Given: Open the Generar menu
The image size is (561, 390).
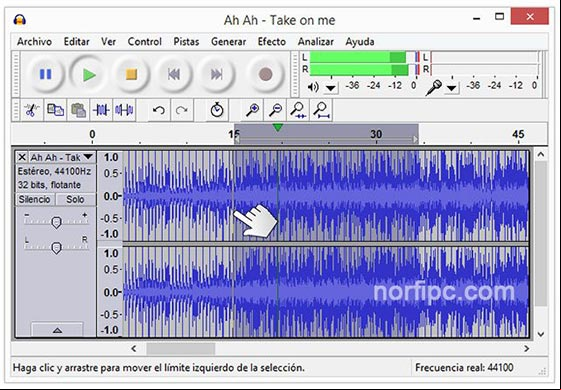Looking at the screenshot, I should coord(228,42).
